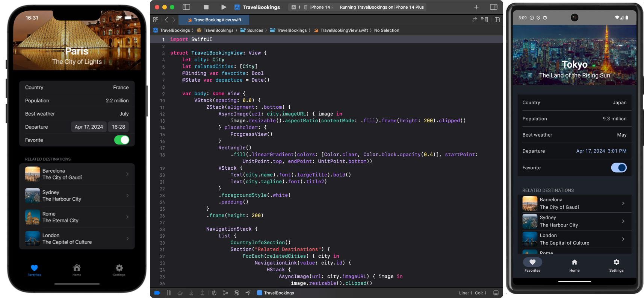
Task: Open Environment Overrides
Action: pyautogui.click(x=237, y=293)
